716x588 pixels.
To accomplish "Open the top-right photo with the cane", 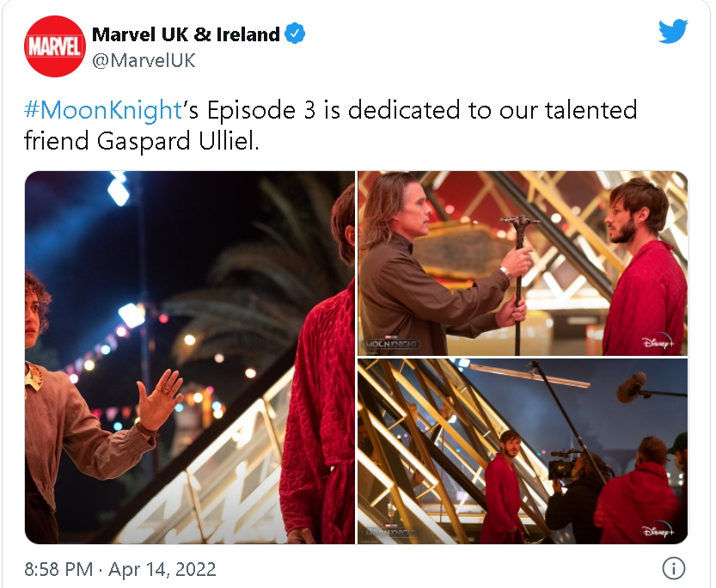I will 523,263.
